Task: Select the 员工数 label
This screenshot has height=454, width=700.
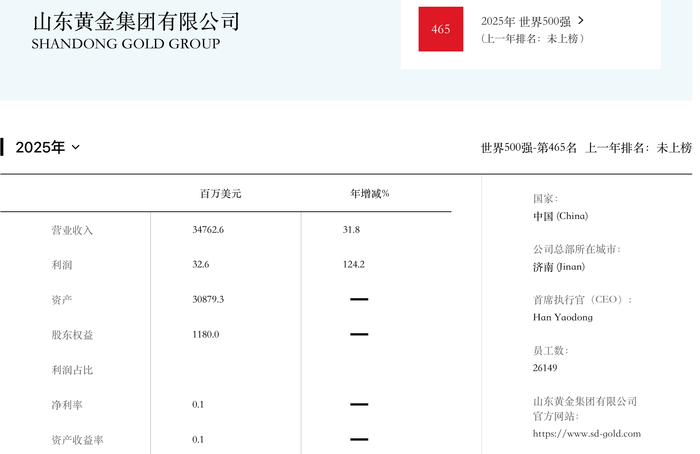Action: [x=550, y=351]
